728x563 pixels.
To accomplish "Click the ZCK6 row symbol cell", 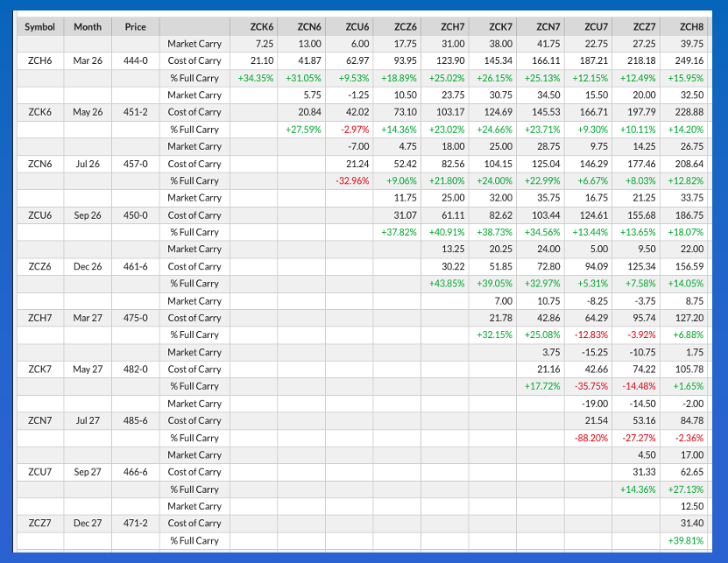I will click(40, 112).
